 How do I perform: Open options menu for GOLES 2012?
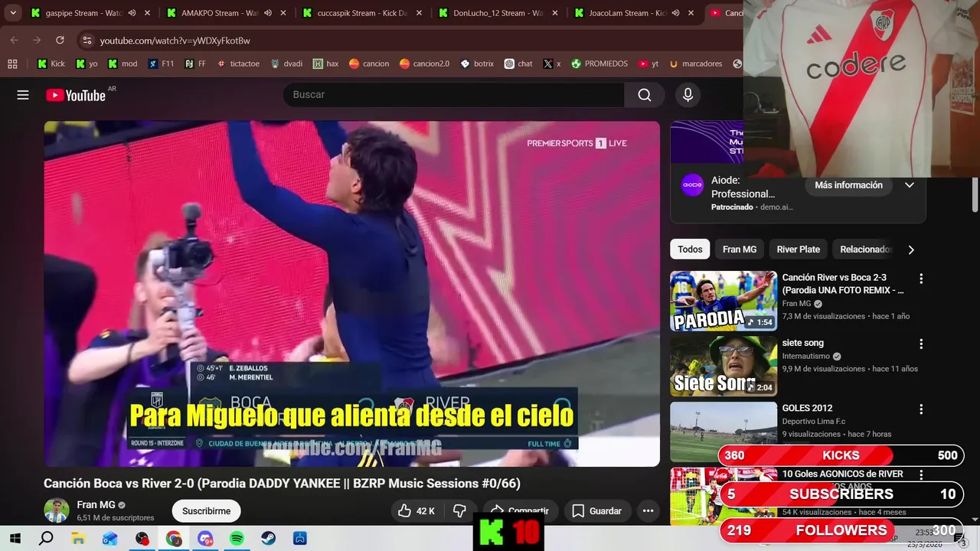pos(921,409)
